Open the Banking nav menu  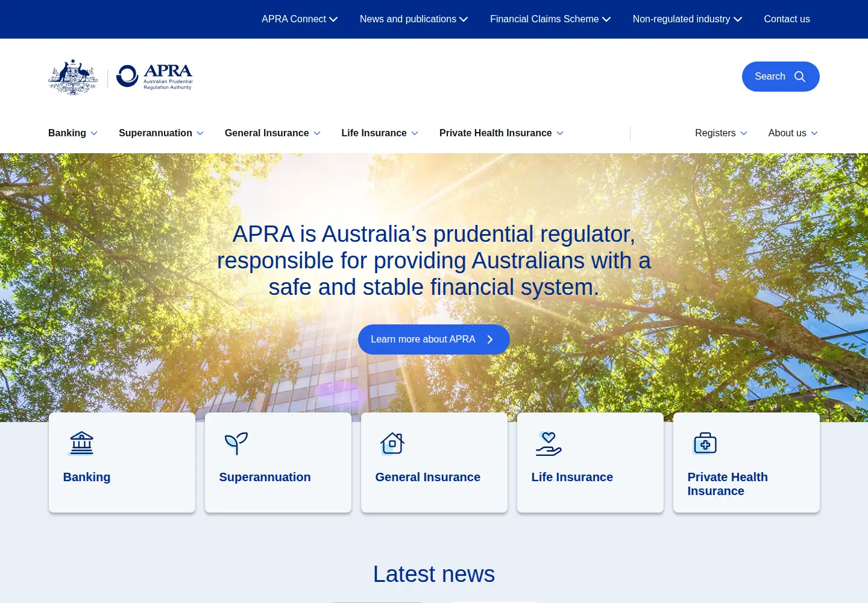pos(73,133)
